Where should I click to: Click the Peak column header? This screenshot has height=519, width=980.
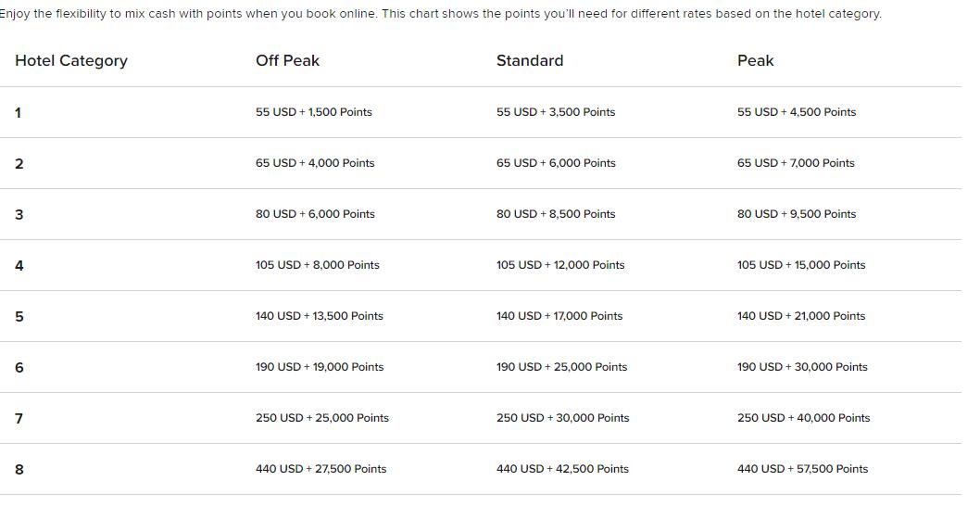(756, 60)
